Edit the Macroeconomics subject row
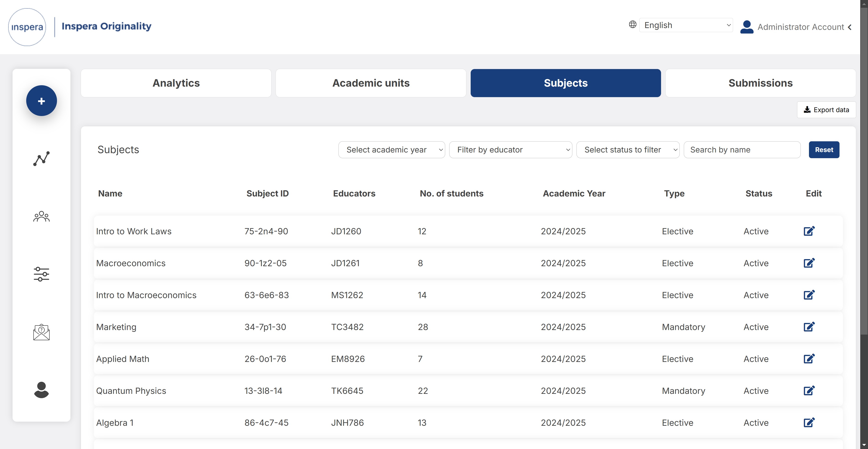The height and width of the screenshot is (449, 868). [809, 263]
